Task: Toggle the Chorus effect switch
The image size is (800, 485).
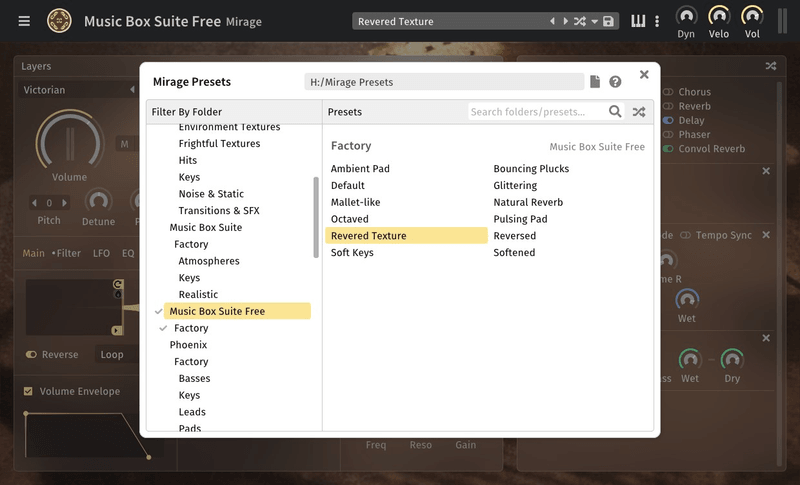Action: point(668,92)
